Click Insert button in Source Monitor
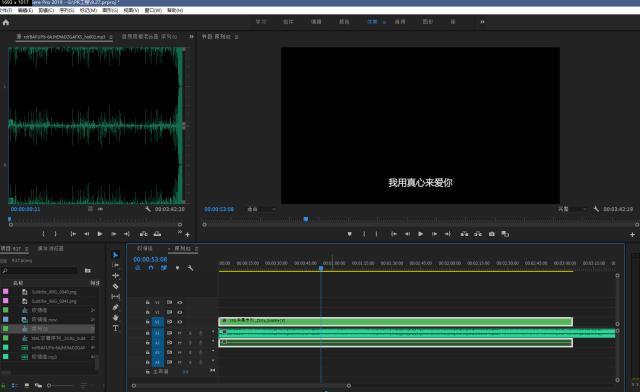The width and height of the screenshot is (640, 392). click(143, 234)
